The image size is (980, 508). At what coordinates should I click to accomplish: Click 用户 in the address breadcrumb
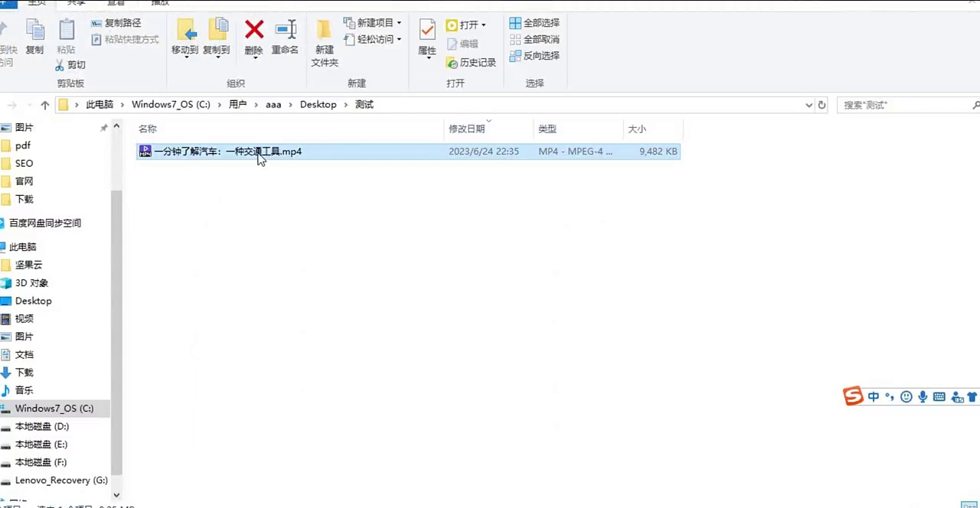point(237,105)
